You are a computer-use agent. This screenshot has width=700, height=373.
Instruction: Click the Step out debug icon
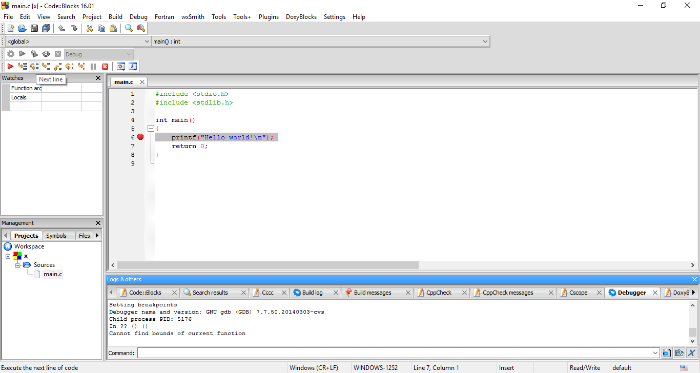[58, 66]
